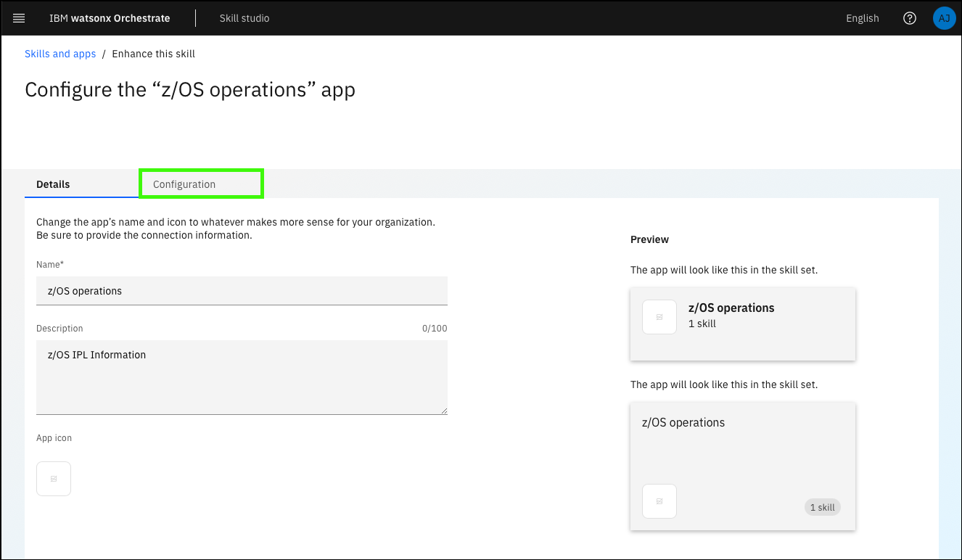962x560 pixels.
Task: Open Skill studio in the header
Action: point(244,18)
